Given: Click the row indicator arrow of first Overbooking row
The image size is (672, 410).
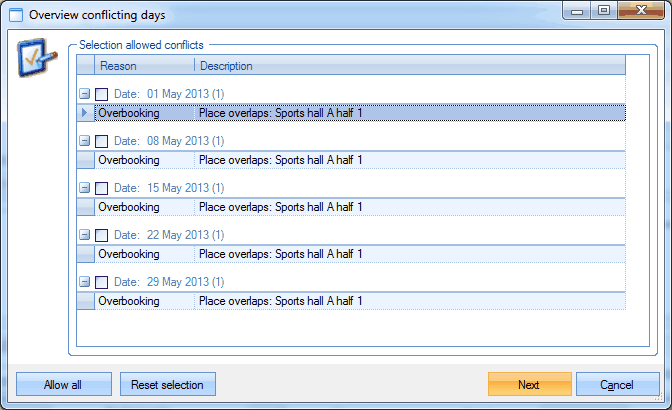Looking at the screenshot, I should click(x=85, y=113).
